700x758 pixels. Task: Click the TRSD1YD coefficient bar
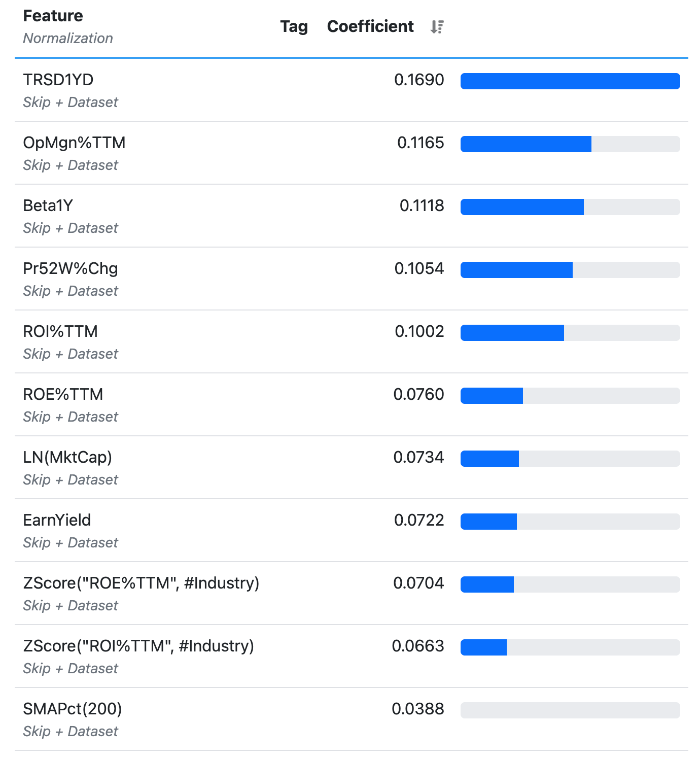[x=570, y=81]
